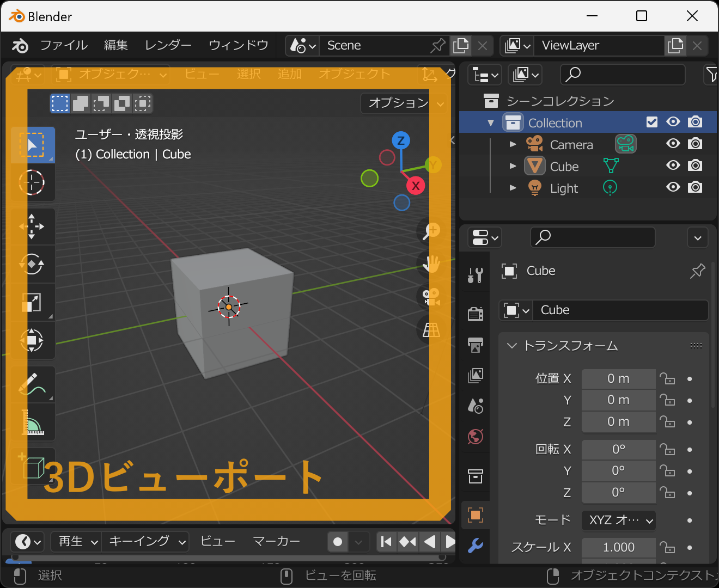Select the Box Select tool in the viewport toolbar

[x=33, y=144]
